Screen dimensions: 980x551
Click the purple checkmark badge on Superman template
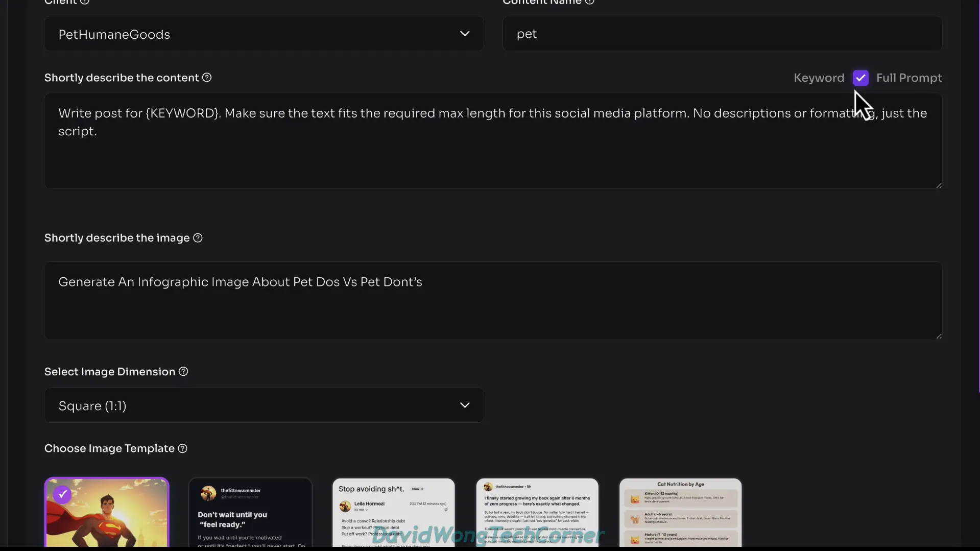pyautogui.click(x=62, y=494)
